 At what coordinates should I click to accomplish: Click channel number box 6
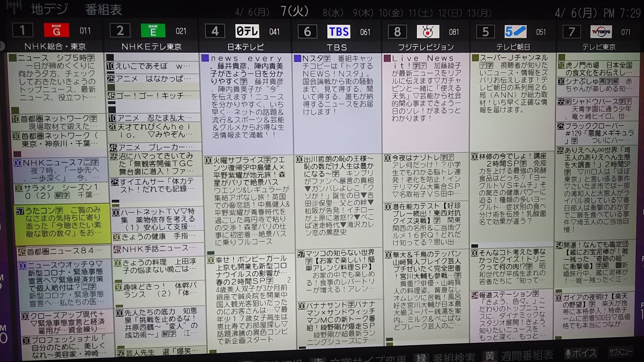pos(307,32)
